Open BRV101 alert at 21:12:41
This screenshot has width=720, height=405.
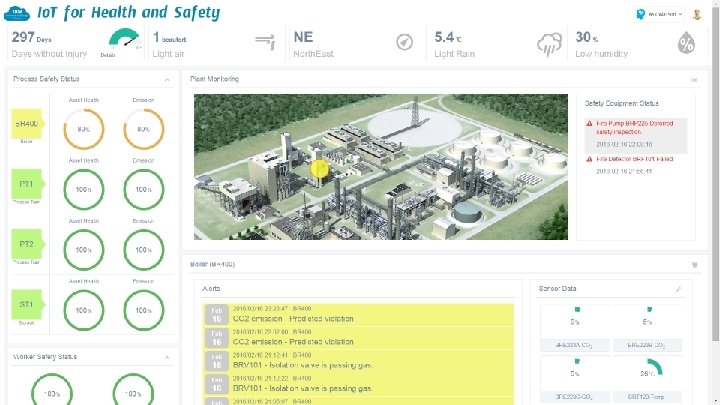[358, 361]
